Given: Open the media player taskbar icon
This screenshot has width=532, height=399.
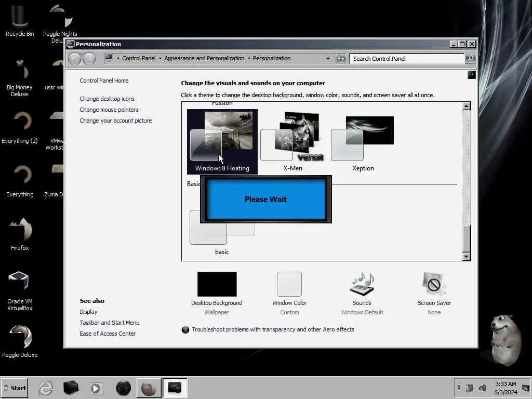Looking at the screenshot, I should coord(96,388).
